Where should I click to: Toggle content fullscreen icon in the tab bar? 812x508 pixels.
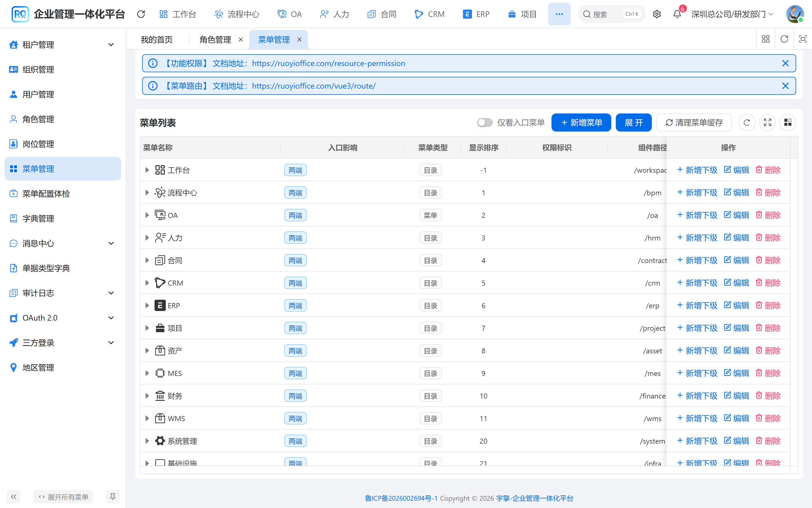click(x=803, y=39)
